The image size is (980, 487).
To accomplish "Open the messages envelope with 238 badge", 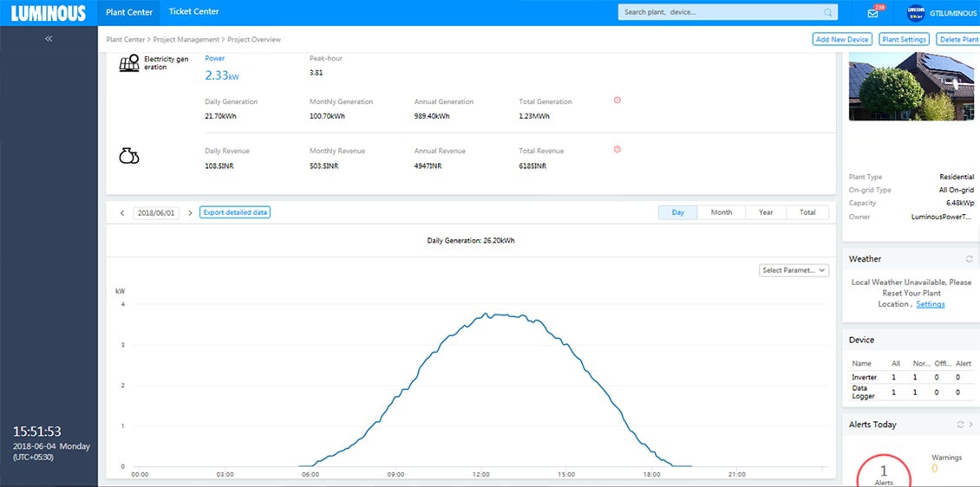I will (872, 13).
